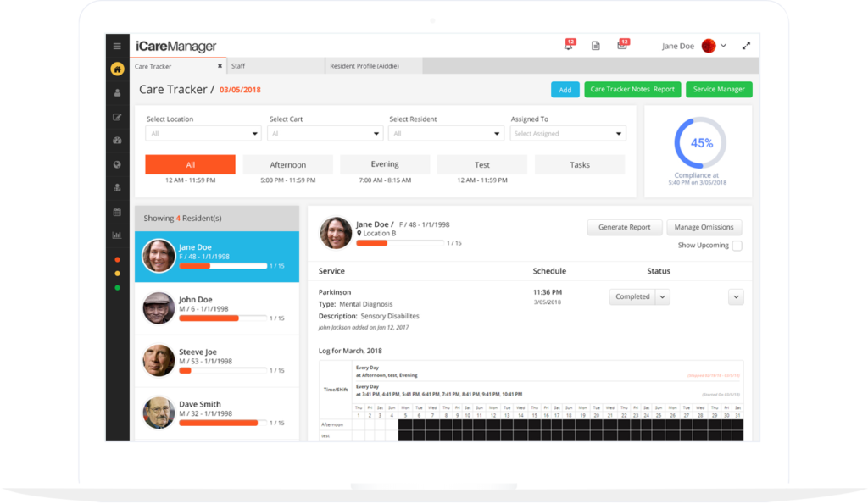Expand the Assigned To dropdown

pos(568,134)
